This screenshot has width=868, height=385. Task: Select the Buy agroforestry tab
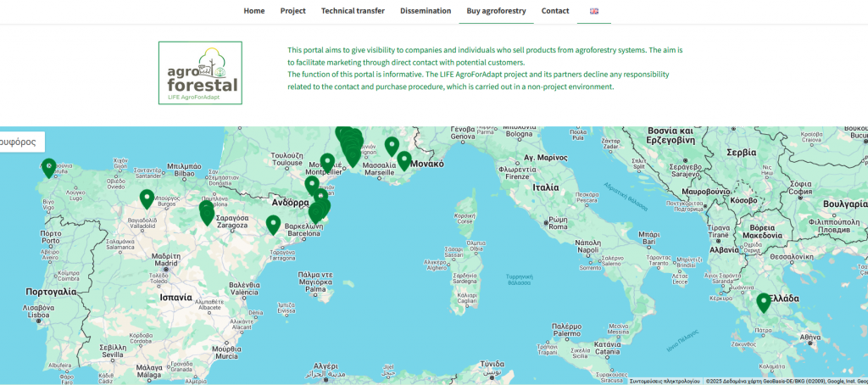497,11
